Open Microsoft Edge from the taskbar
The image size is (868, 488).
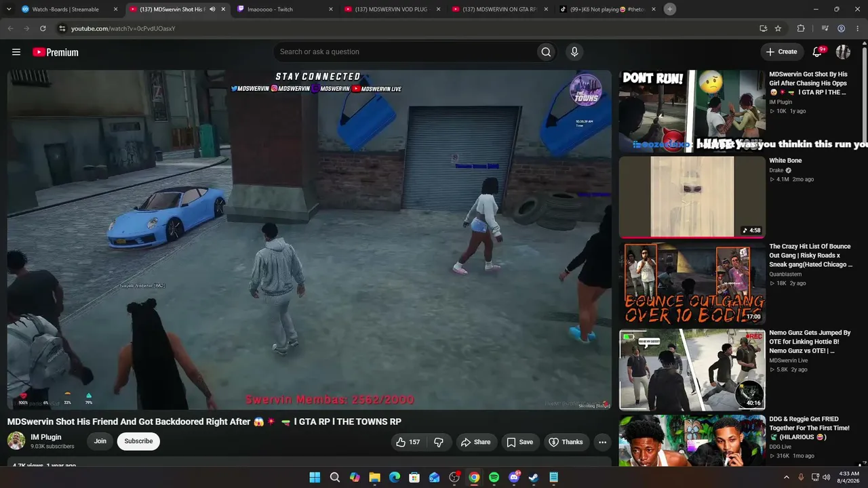395,477
